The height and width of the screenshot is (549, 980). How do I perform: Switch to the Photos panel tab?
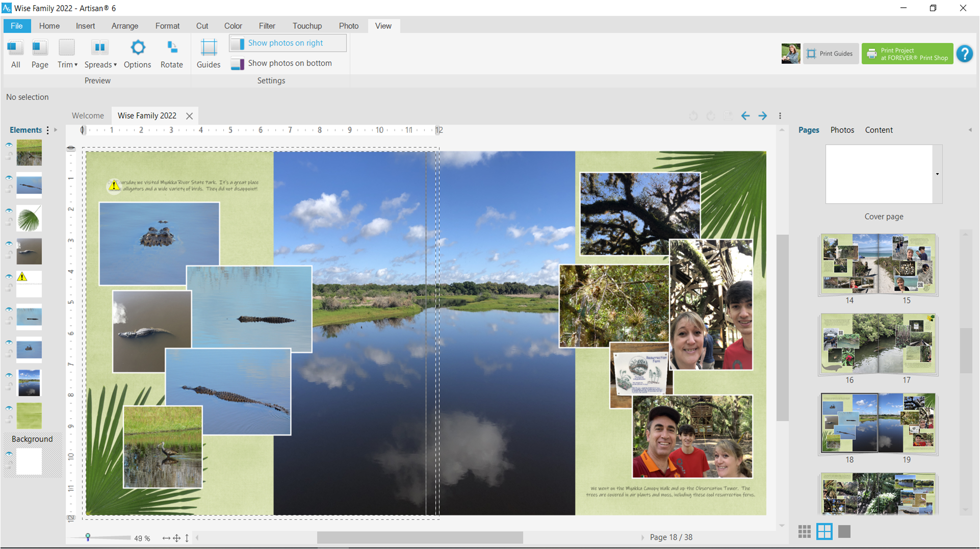point(842,130)
